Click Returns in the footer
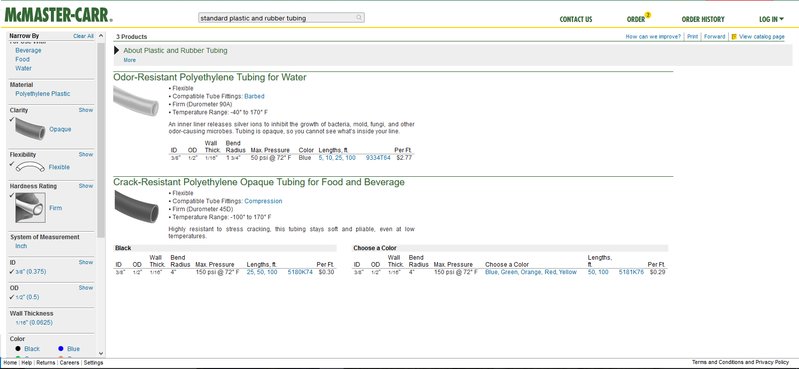Viewport: 799px width, 369px height. coord(45,363)
